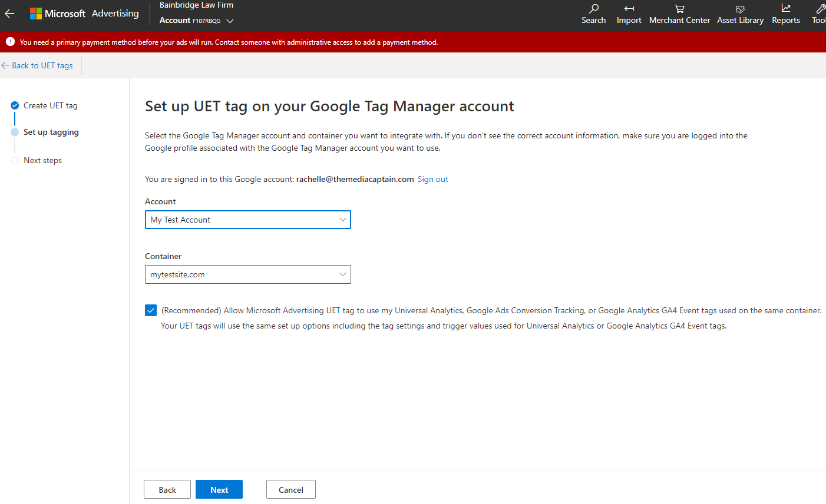Sign out of the Google account

[433, 180]
